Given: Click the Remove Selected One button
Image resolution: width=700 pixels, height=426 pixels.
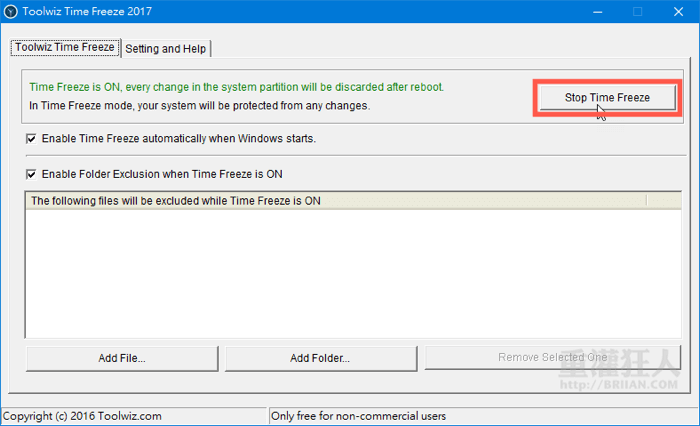Looking at the screenshot, I should [552, 358].
